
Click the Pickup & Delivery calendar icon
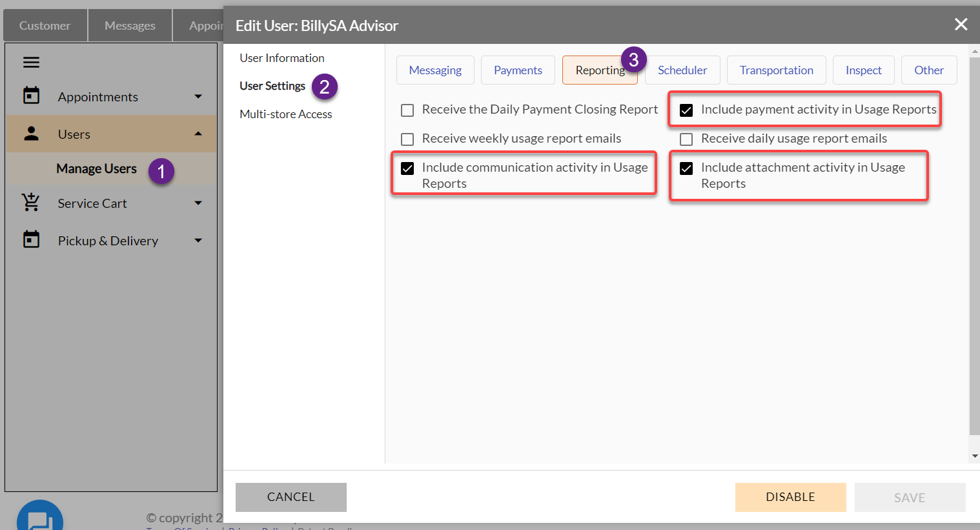[31, 240]
